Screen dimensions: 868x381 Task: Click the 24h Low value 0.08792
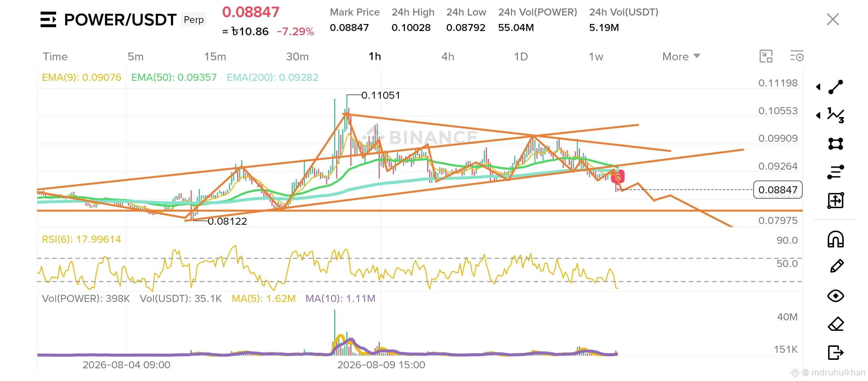[x=466, y=28]
